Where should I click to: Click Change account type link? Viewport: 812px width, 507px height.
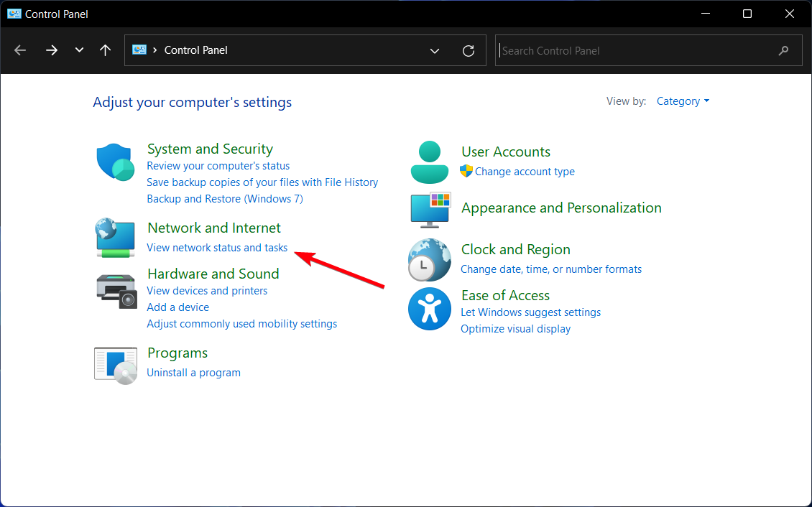coord(525,172)
